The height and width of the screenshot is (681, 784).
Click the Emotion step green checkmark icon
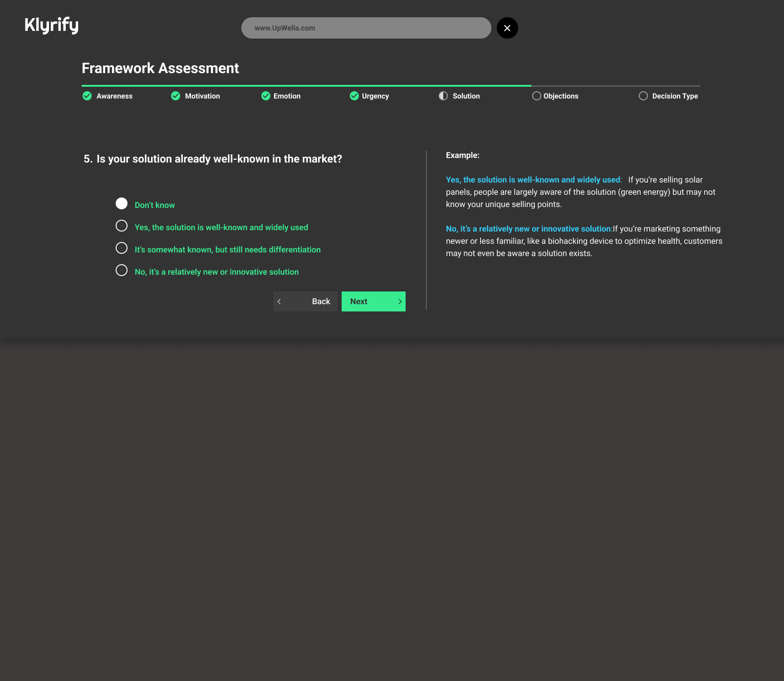(266, 96)
